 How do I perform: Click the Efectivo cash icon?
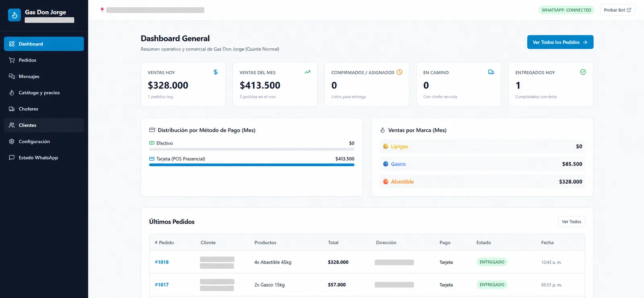[152, 143]
